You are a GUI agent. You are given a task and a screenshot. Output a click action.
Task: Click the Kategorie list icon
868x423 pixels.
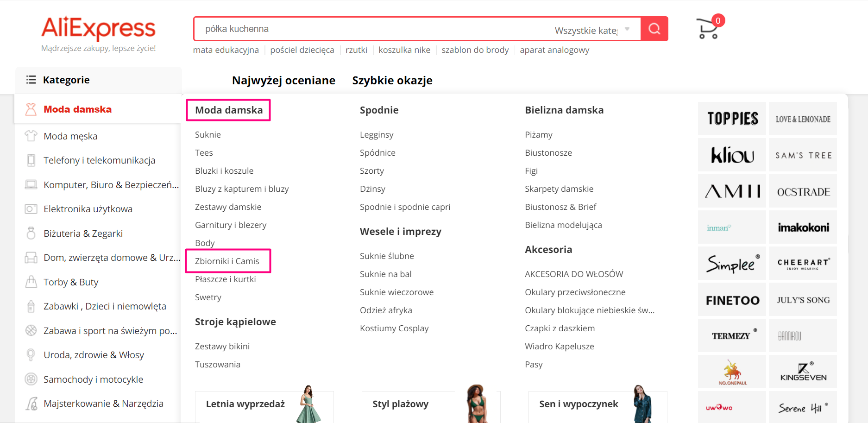[x=31, y=80]
